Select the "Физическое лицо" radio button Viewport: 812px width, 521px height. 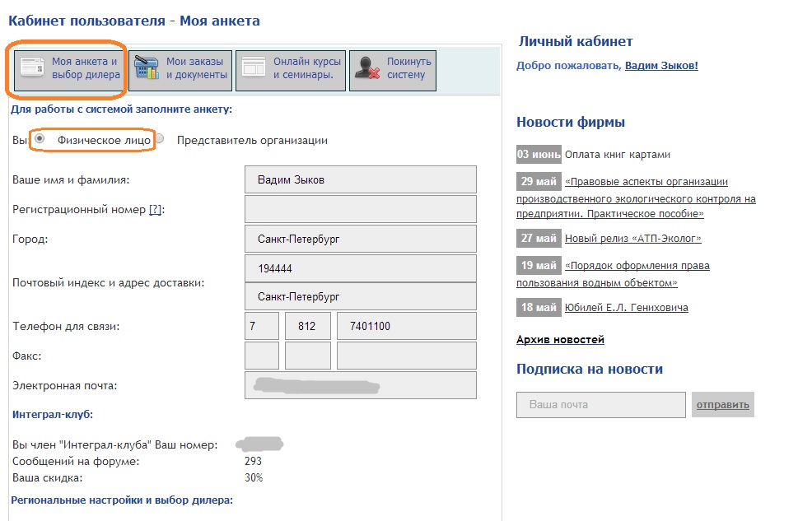tap(40, 140)
